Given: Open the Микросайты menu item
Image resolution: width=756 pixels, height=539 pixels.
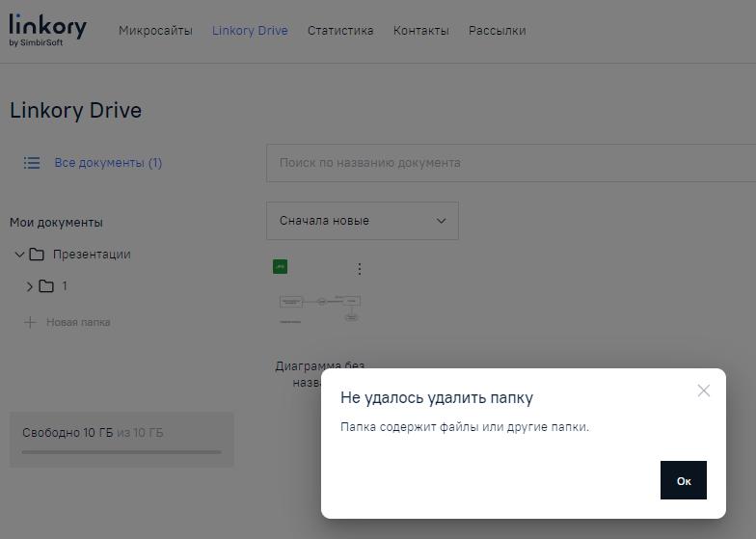Looking at the screenshot, I should [x=155, y=31].
